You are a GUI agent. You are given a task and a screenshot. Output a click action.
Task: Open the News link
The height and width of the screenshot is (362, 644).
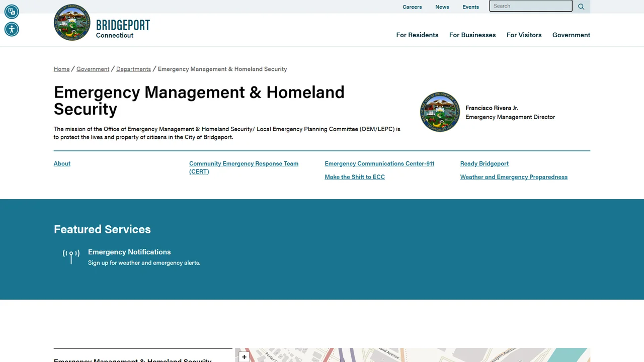[x=442, y=7]
